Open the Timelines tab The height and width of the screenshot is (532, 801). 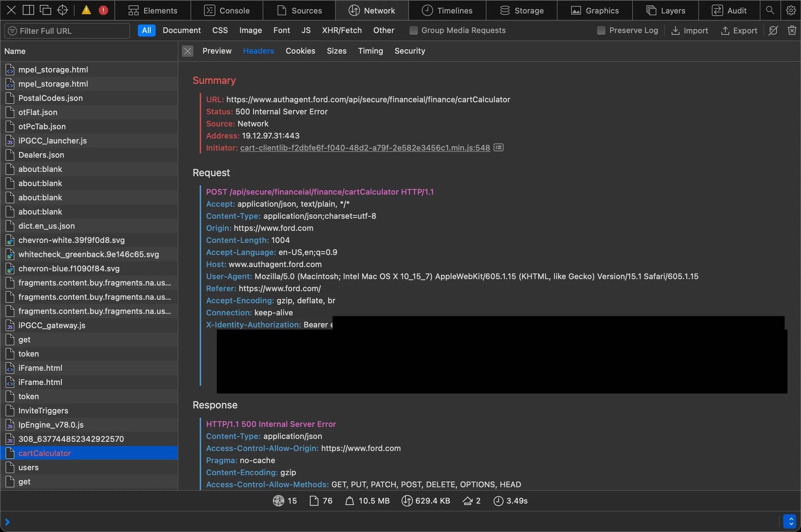447,10
